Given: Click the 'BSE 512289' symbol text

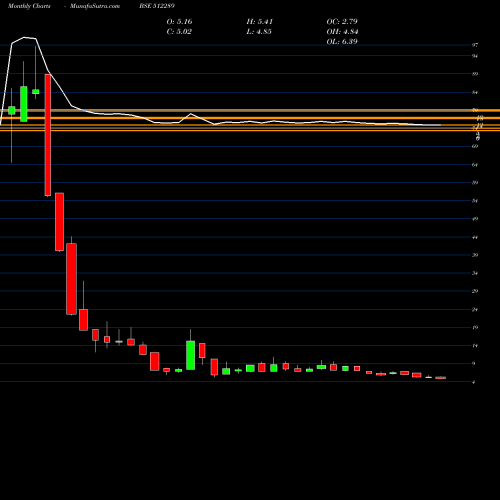Looking at the screenshot, I should click(x=157, y=6).
